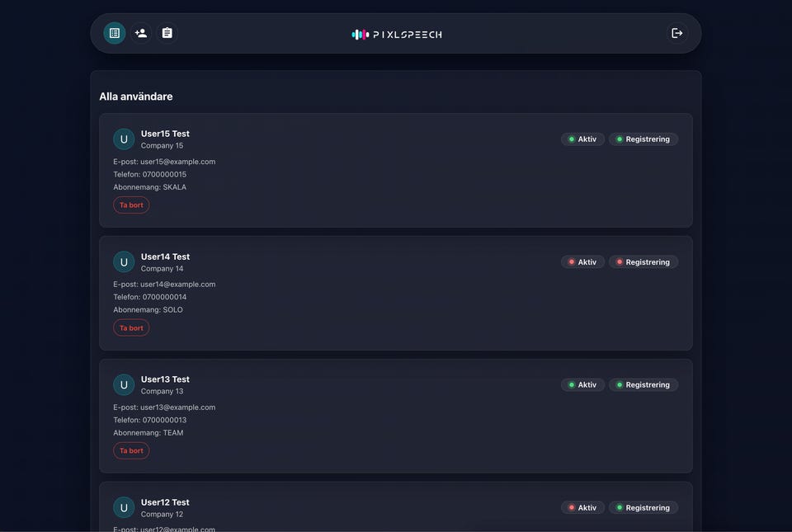Viewport: 792px width, 532px height.
Task: Toggle User12 Test's Aktiv badge
Action: 582,508
